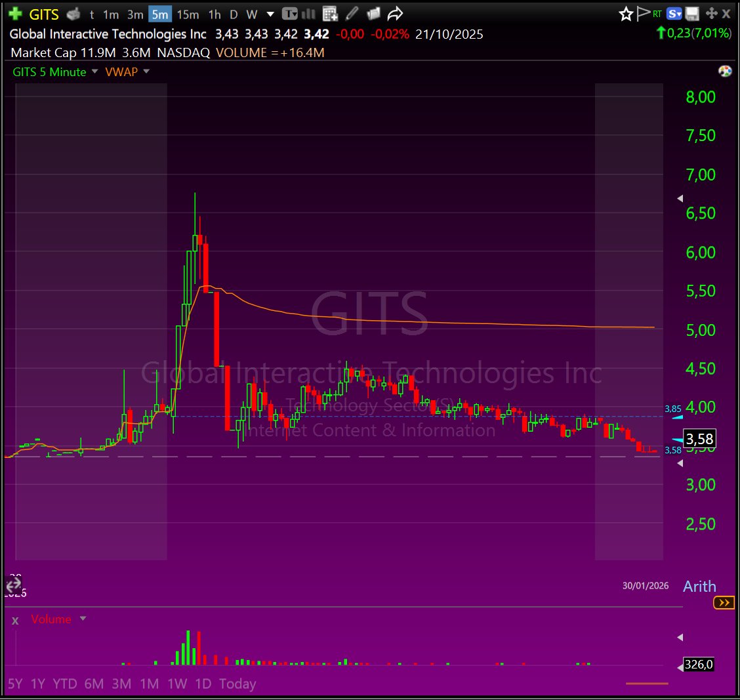This screenshot has height=700, width=740.
Task: Click the 21/10/2025 date in header
Action: (449, 35)
